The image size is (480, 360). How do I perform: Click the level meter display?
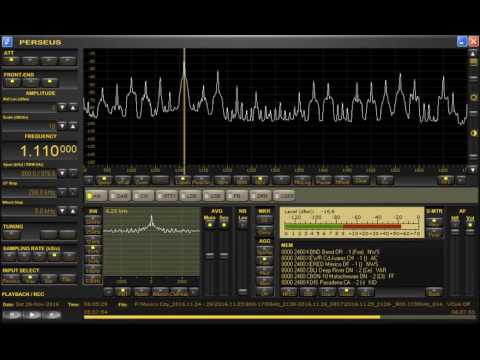(352, 222)
